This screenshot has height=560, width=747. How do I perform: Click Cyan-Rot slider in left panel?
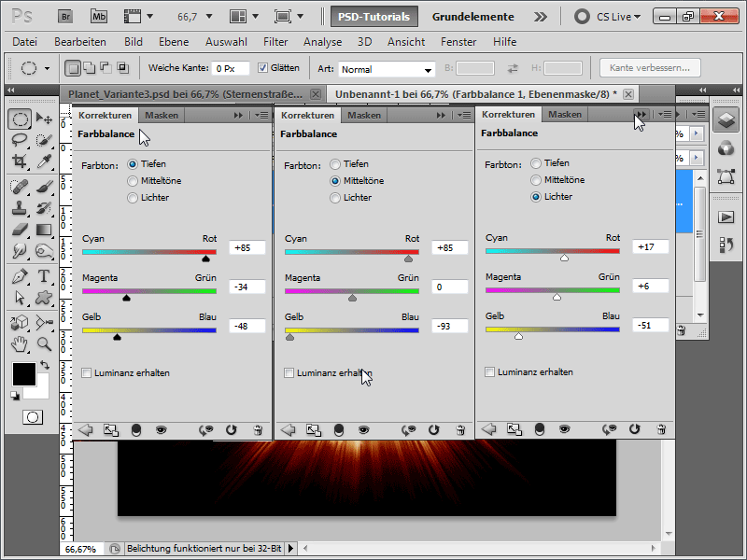pyautogui.click(x=149, y=252)
